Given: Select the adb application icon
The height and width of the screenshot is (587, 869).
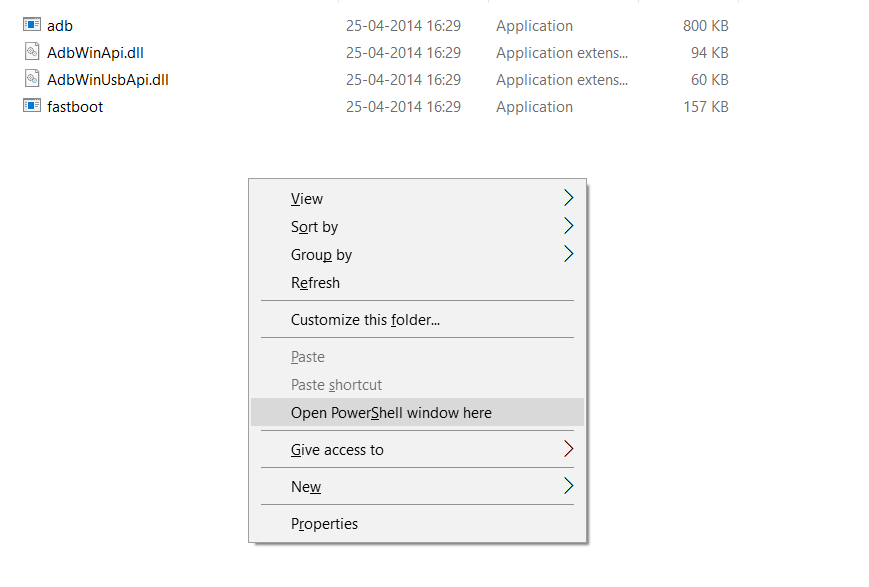Looking at the screenshot, I should click(32, 24).
